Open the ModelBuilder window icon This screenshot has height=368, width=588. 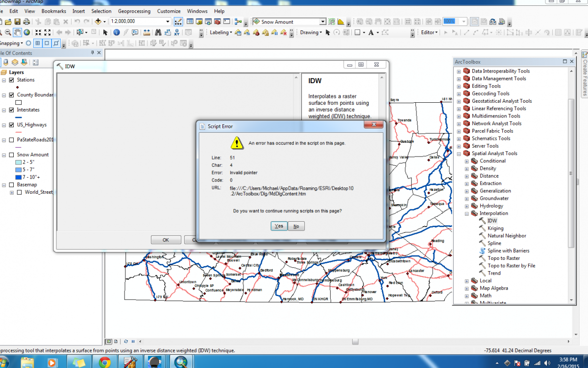click(238, 22)
